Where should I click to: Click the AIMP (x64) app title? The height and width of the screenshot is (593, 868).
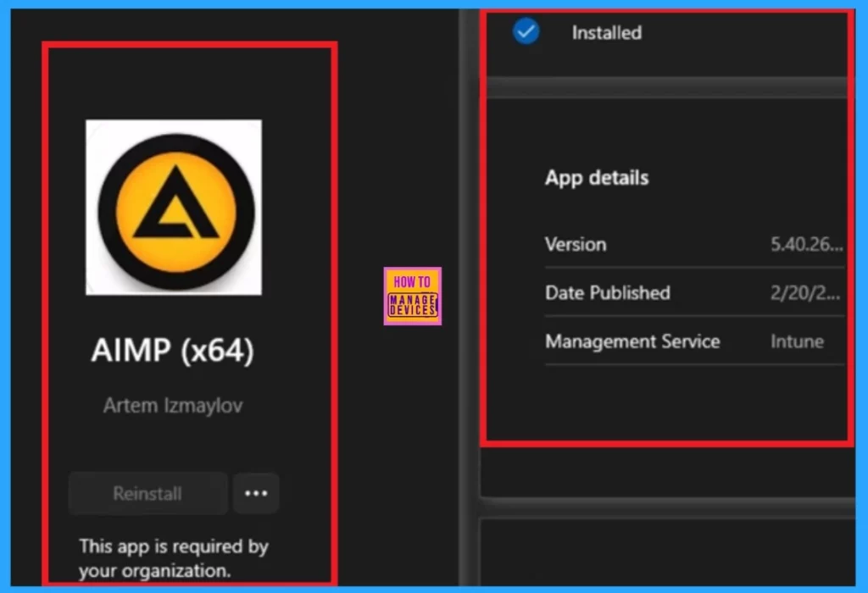[x=173, y=350]
